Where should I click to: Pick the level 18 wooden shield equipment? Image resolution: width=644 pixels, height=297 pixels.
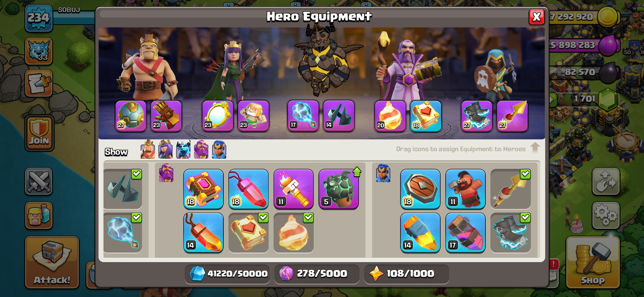tap(420, 189)
